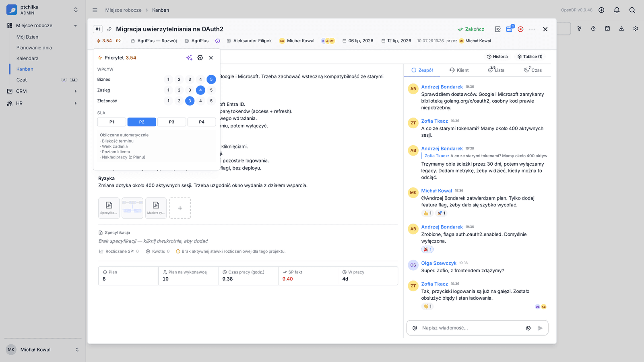Click the info icon next to AgriPlus
The height and width of the screenshot is (362, 644).
(x=217, y=41)
